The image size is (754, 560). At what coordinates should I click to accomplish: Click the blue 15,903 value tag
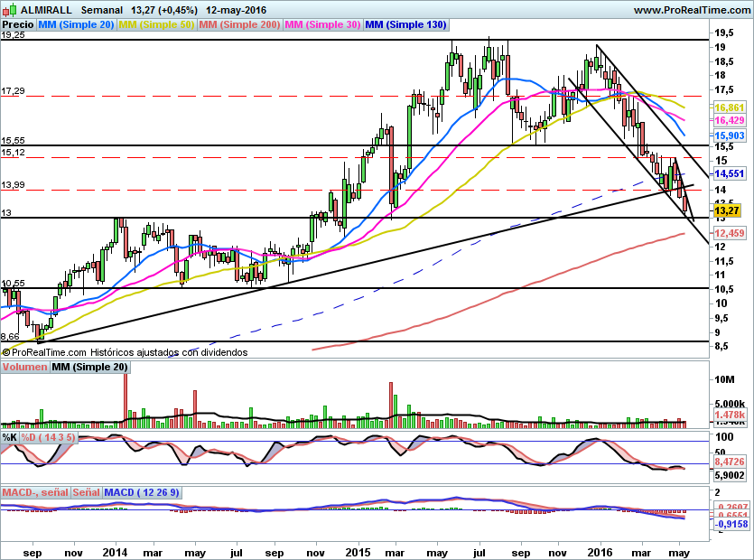tap(730, 135)
